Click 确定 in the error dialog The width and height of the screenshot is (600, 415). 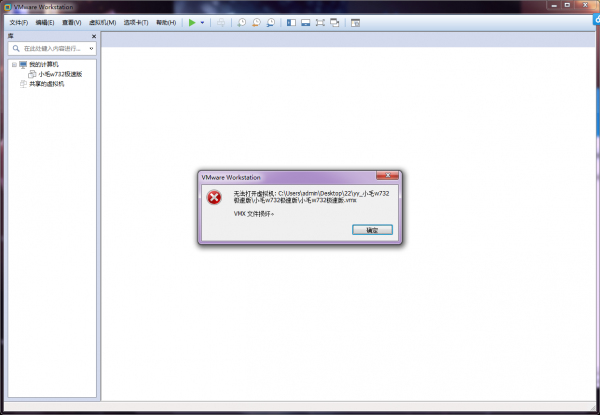pos(372,229)
